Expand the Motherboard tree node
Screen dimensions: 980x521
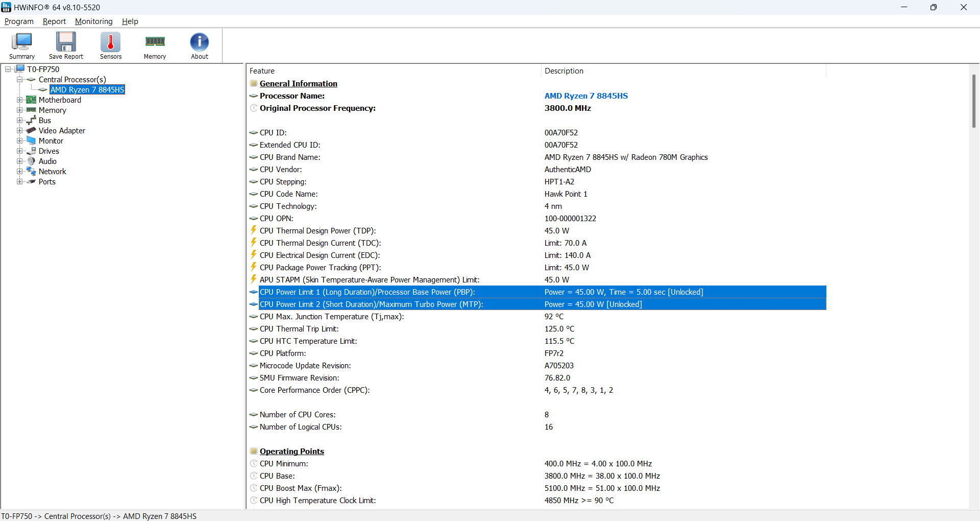(x=19, y=100)
